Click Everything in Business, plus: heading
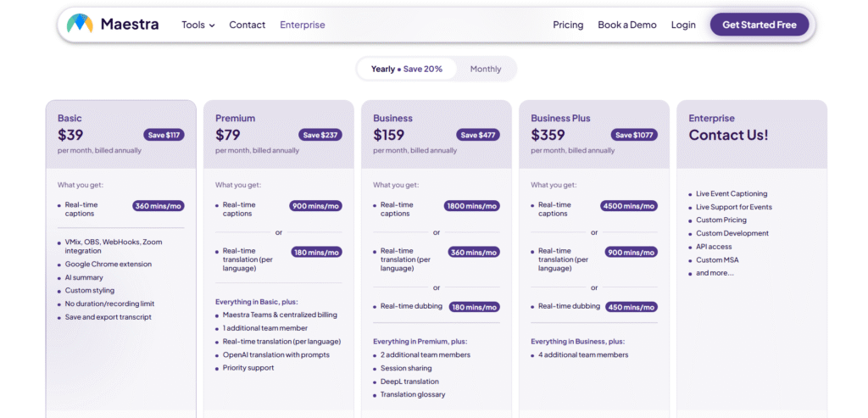Screen dimensions: 868x418 pyautogui.click(x=577, y=342)
